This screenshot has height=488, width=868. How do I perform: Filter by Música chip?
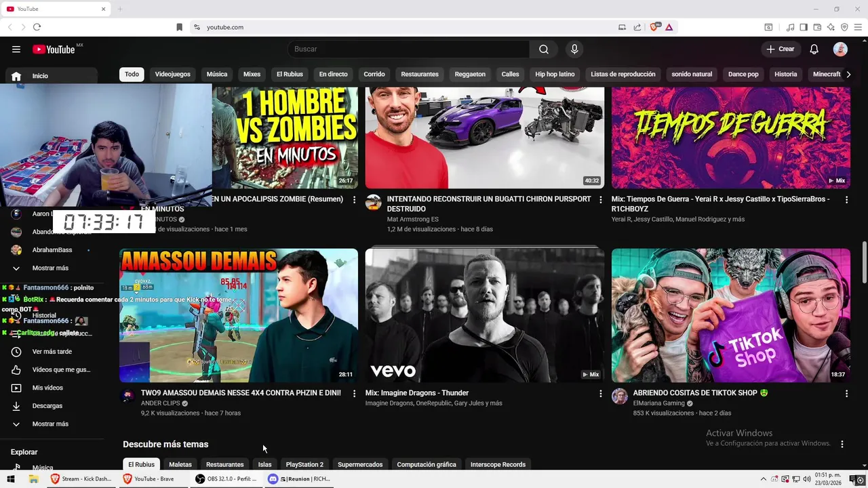click(x=217, y=74)
